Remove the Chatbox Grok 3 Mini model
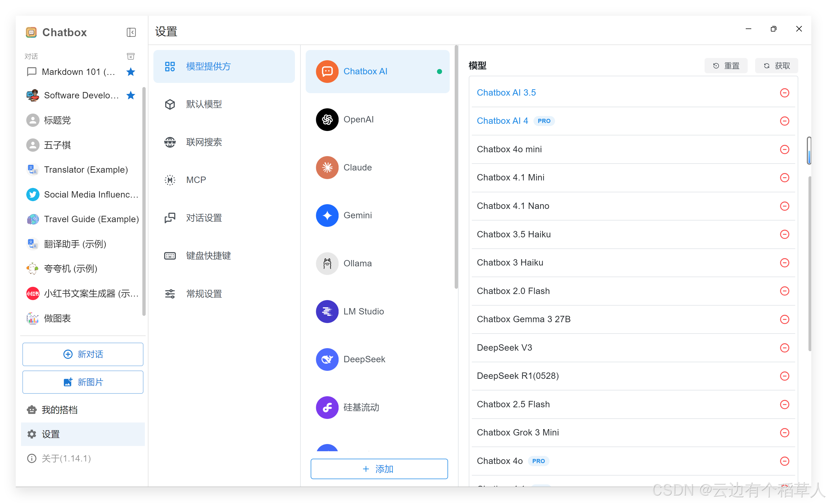827x504 pixels. click(x=784, y=432)
